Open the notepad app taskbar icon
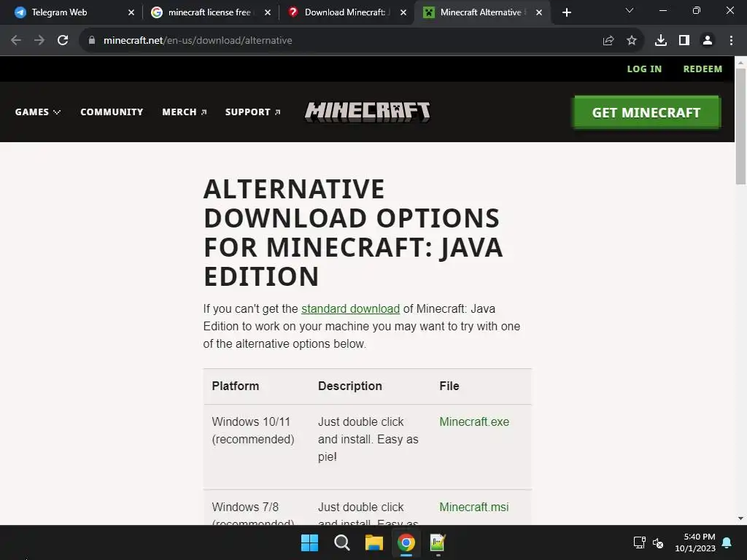The width and height of the screenshot is (747, 560). (x=438, y=542)
